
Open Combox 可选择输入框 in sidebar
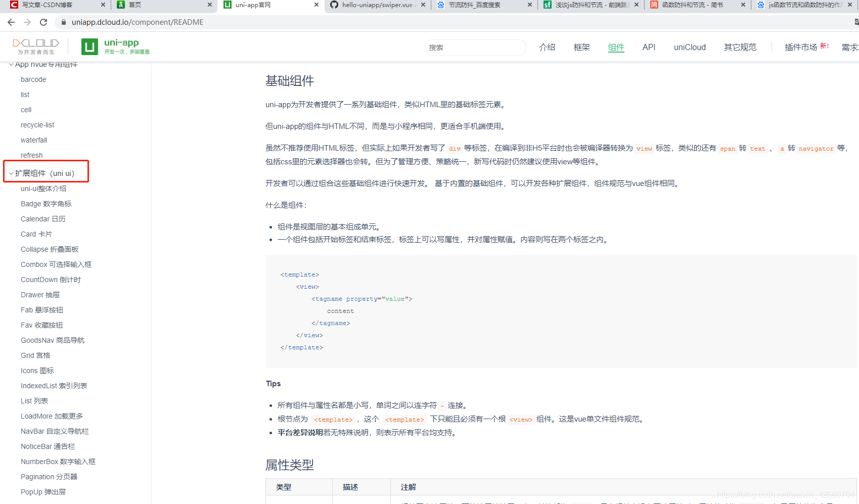(x=56, y=264)
